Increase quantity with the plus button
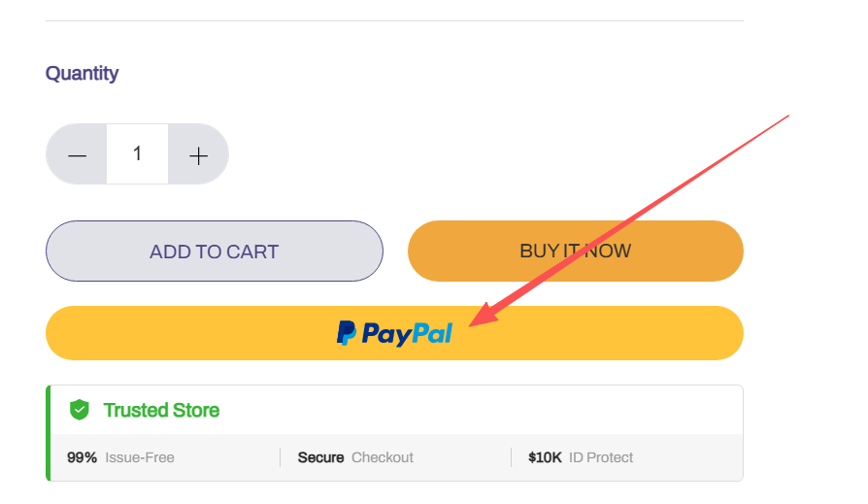 pyautogui.click(x=198, y=154)
